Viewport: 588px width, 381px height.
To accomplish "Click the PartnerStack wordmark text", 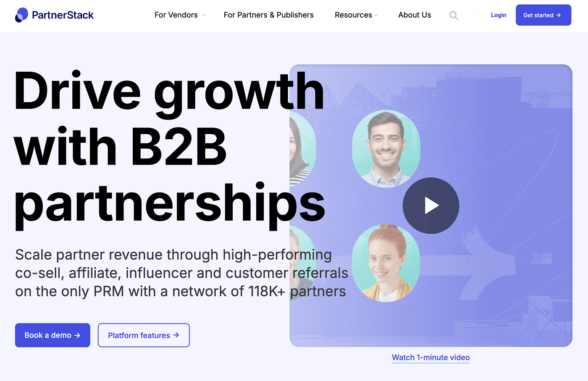I will [x=63, y=15].
